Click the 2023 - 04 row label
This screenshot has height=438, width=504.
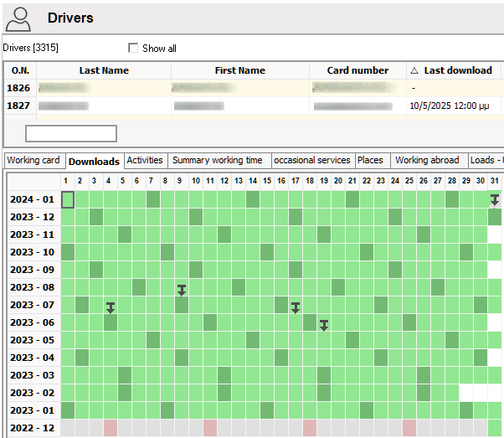tap(32, 358)
